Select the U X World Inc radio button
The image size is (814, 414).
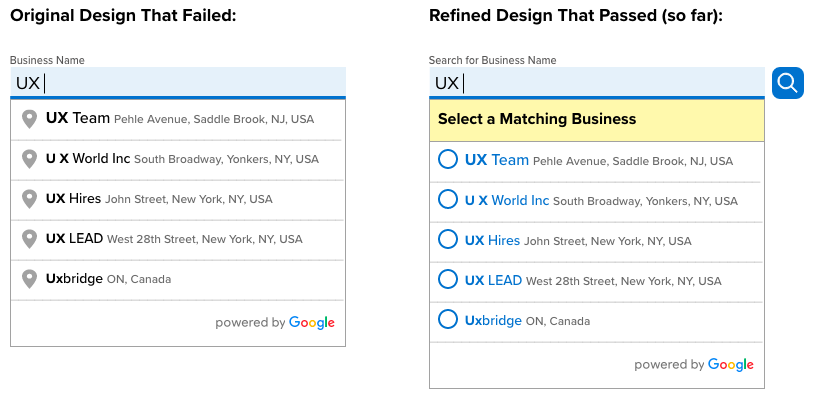(x=447, y=199)
